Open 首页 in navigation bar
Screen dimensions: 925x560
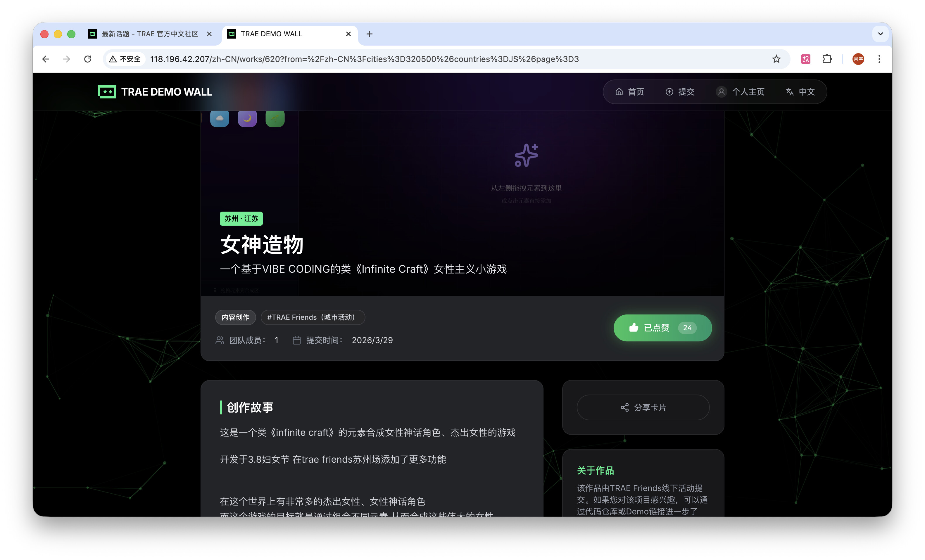[629, 91]
